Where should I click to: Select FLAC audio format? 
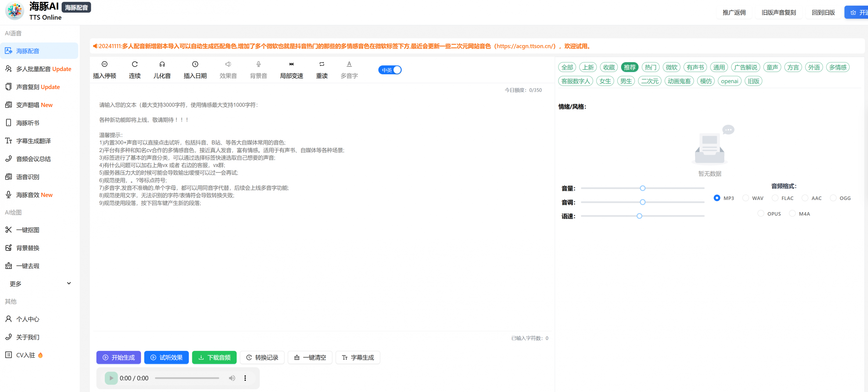point(775,198)
